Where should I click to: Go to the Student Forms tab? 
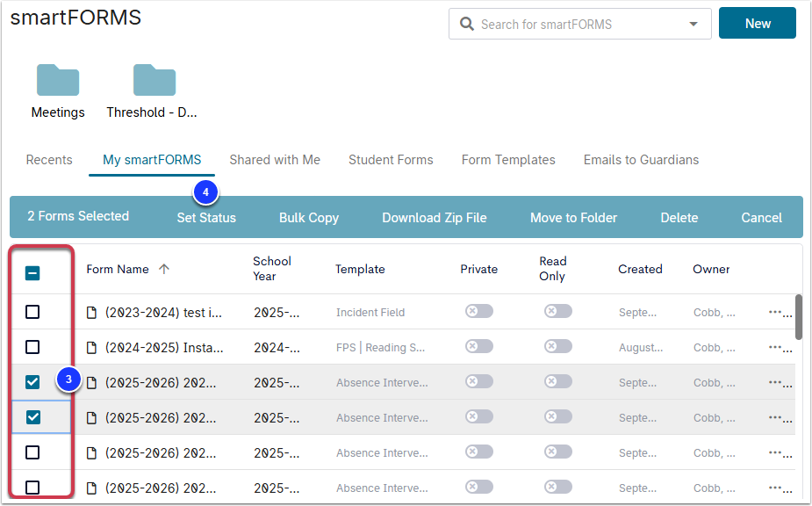(x=391, y=160)
